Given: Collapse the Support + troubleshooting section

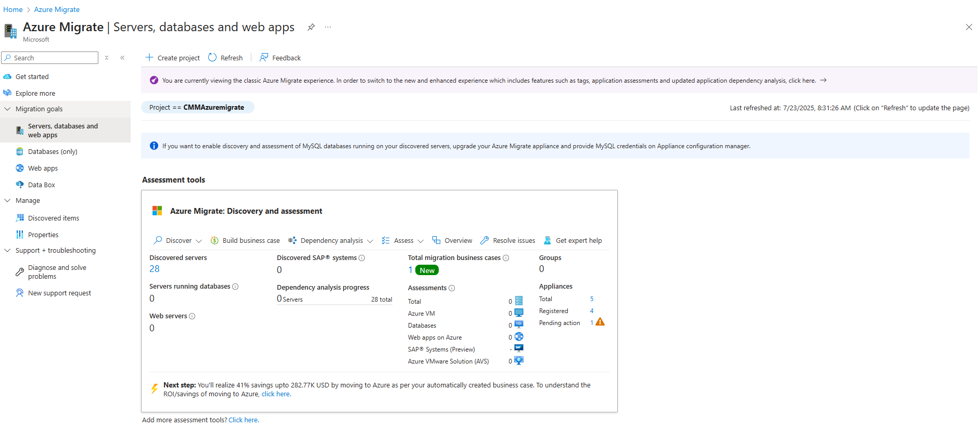Looking at the screenshot, I should [7, 250].
